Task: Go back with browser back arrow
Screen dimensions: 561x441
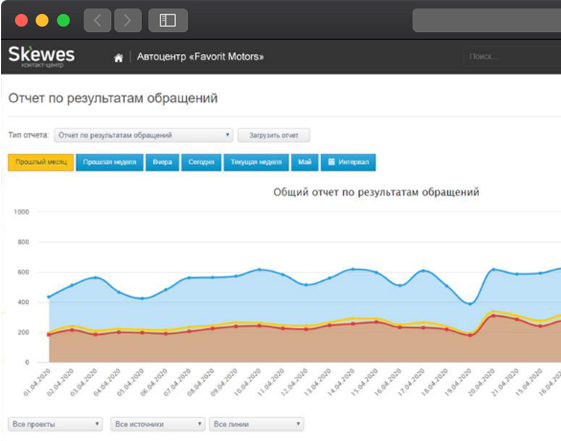Action: [97, 20]
